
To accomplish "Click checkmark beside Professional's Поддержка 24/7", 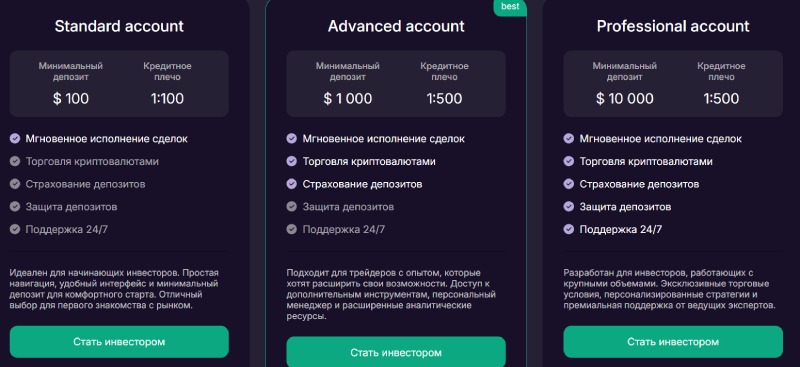I will (x=568, y=229).
